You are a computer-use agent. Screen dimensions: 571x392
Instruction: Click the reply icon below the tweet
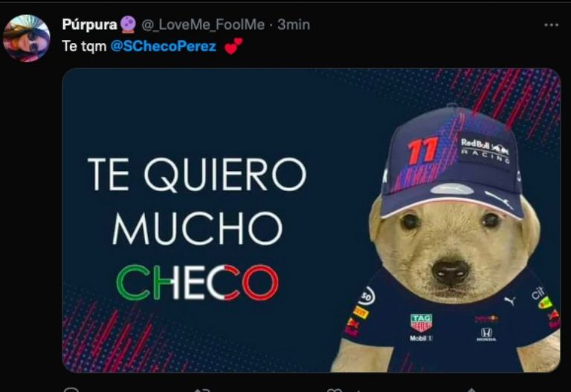pos(71,390)
